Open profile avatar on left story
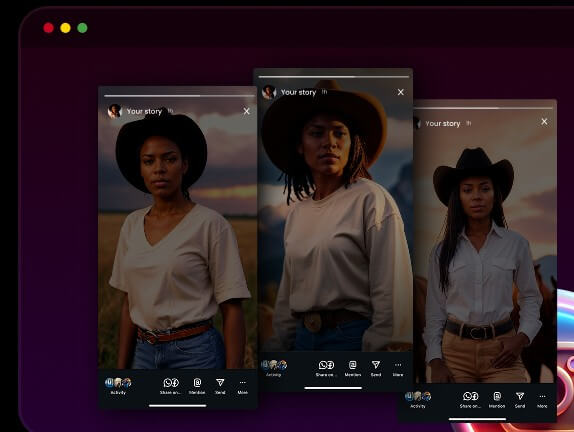Image resolution: width=574 pixels, height=432 pixels. tap(115, 111)
